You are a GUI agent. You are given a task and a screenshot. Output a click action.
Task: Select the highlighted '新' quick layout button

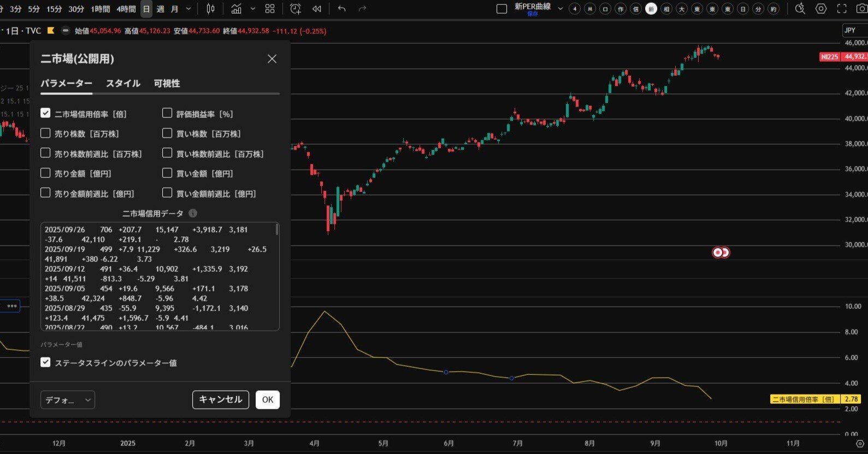point(651,9)
